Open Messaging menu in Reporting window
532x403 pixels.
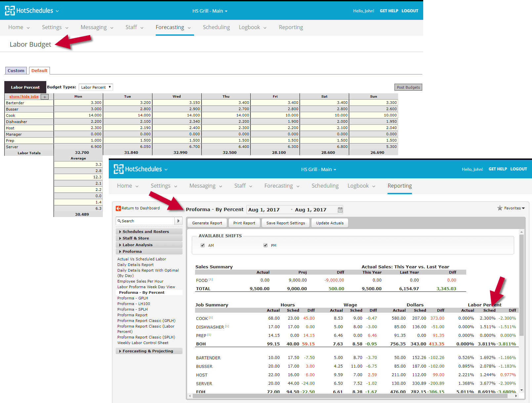coord(205,186)
